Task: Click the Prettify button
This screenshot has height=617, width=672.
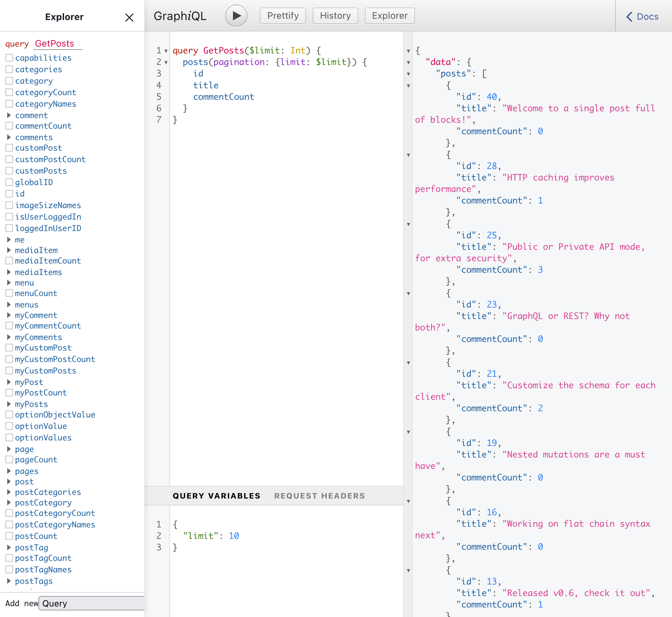Action: (283, 16)
